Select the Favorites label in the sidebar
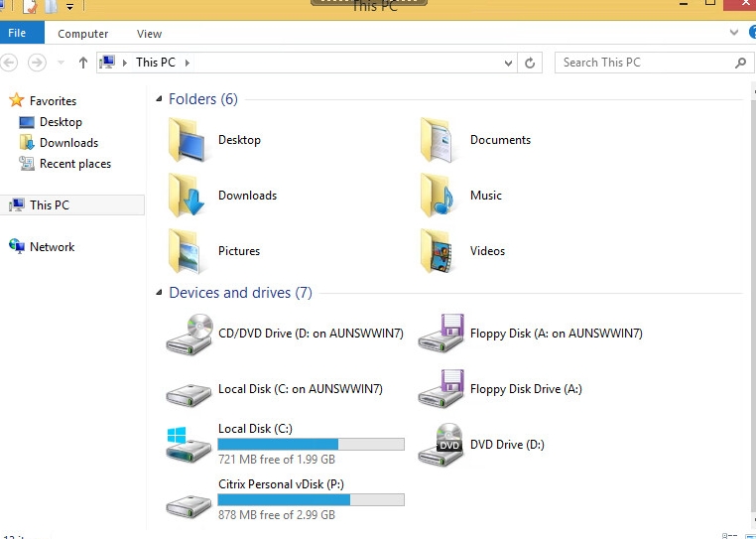756x539 pixels. coord(53,101)
